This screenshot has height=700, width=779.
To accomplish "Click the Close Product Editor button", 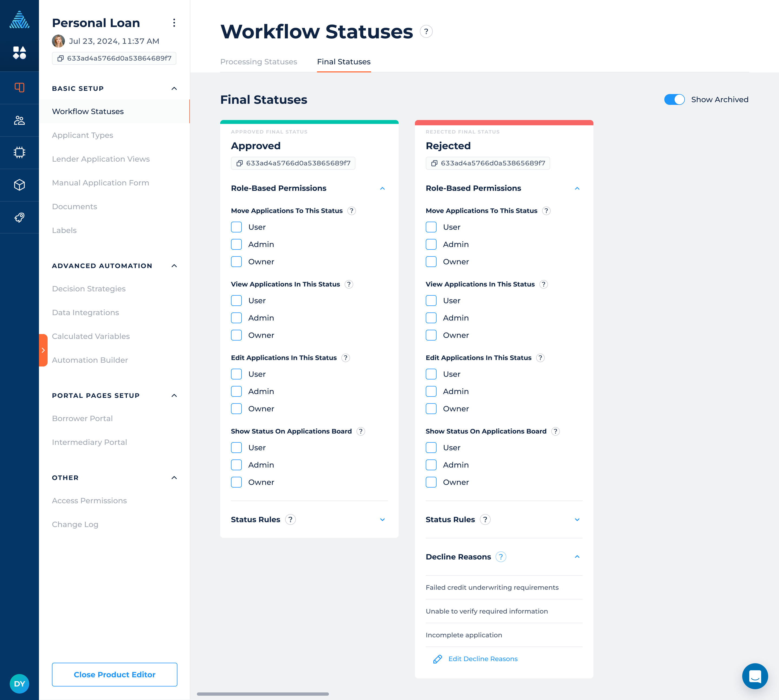I will tap(114, 674).
